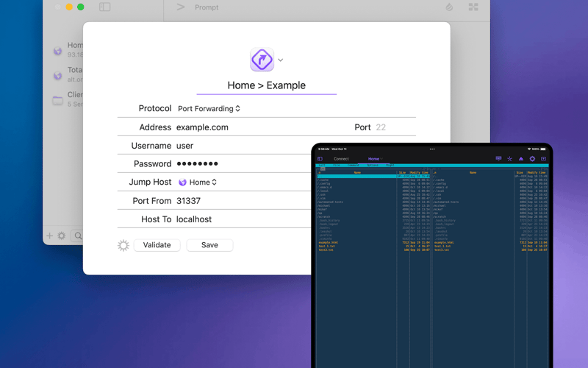Screen dimensions: 588x368
Task: Click the right panel Size column header
Action: 520,172
